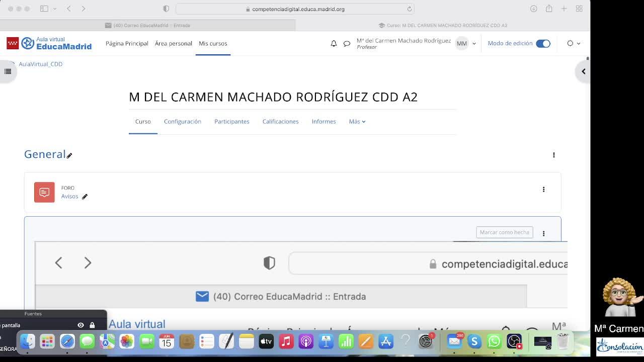
Task: Open the Informes tab
Action: [x=324, y=122]
